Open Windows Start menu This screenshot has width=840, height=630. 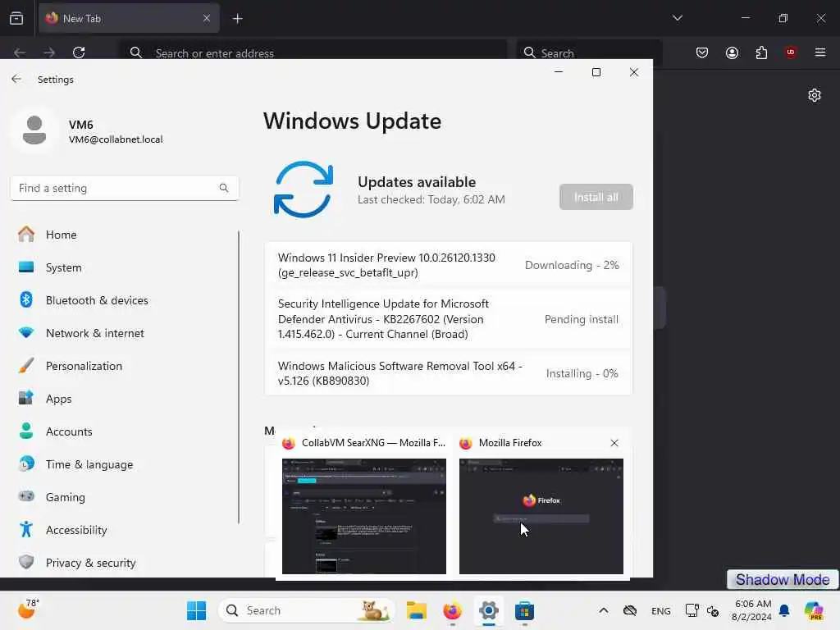[196, 610]
